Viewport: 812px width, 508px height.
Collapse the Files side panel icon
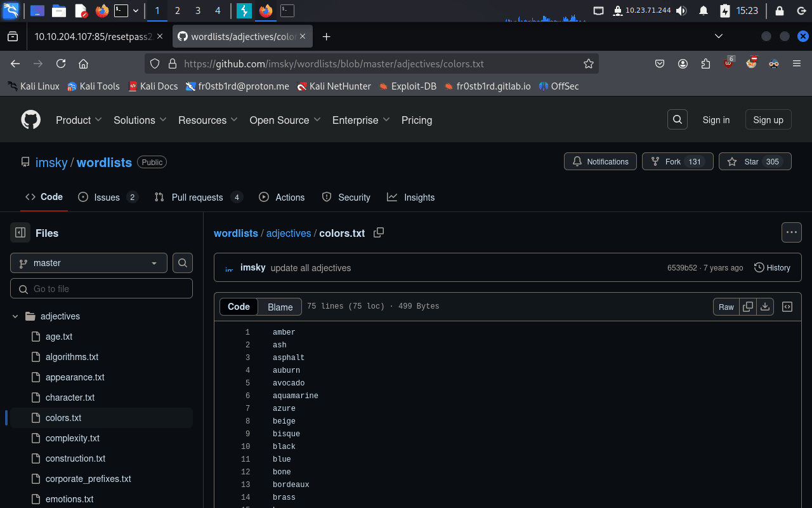click(x=20, y=233)
